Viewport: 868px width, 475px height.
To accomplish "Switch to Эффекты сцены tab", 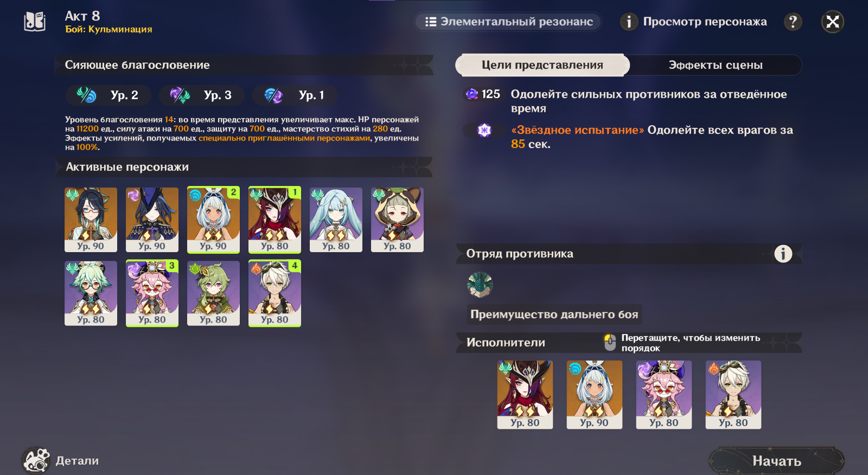I will pyautogui.click(x=716, y=65).
